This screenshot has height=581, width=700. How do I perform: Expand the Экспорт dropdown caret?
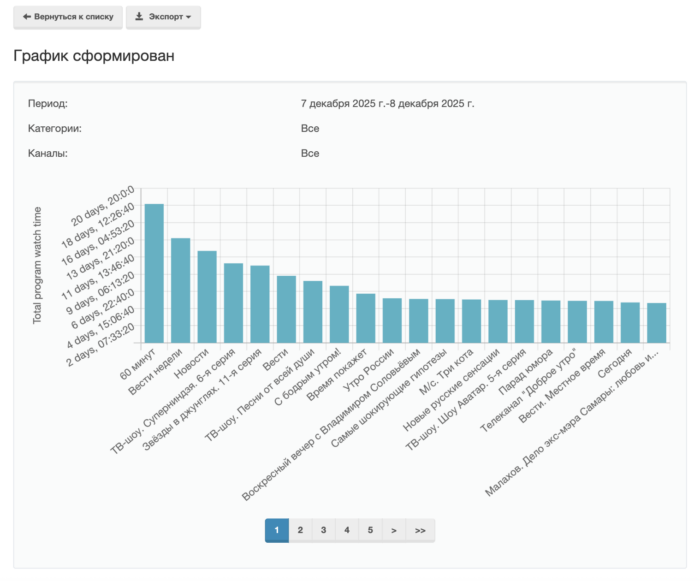tap(190, 18)
